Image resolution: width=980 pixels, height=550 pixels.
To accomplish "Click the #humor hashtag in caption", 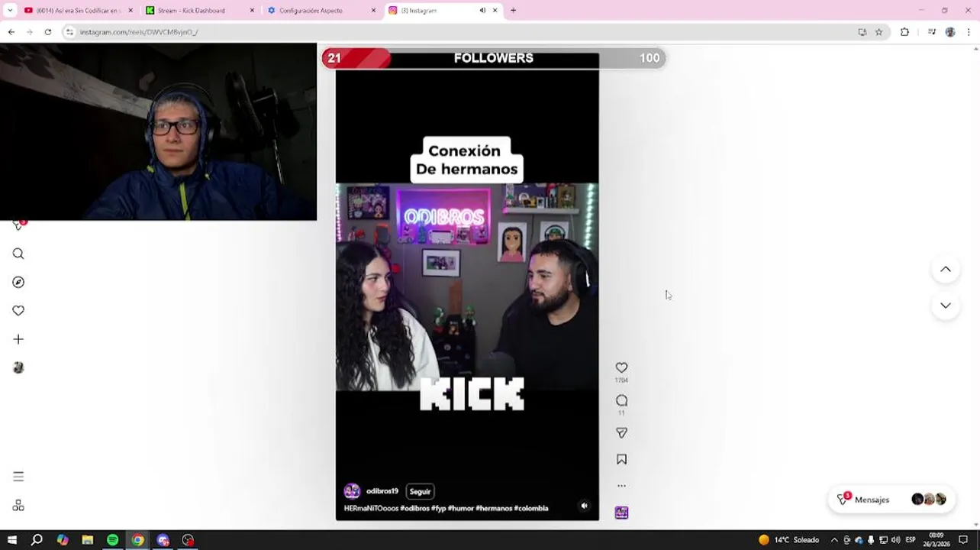I will point(460,508).
